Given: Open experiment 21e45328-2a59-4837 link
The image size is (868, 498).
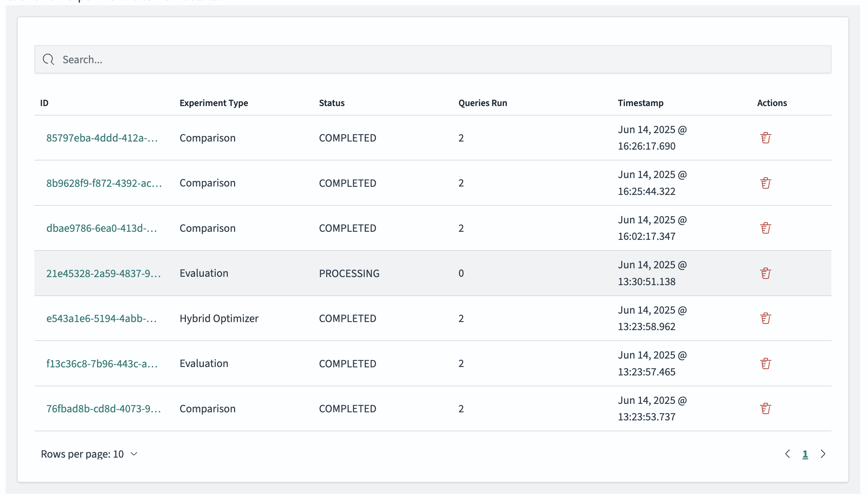Looking at the screenshot, I should 103,273.
